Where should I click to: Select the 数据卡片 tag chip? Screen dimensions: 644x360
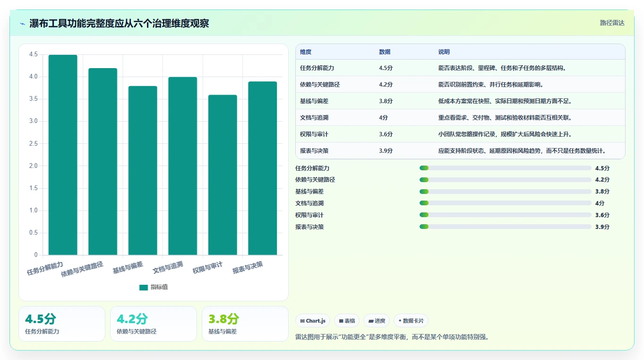pos(411,321)
